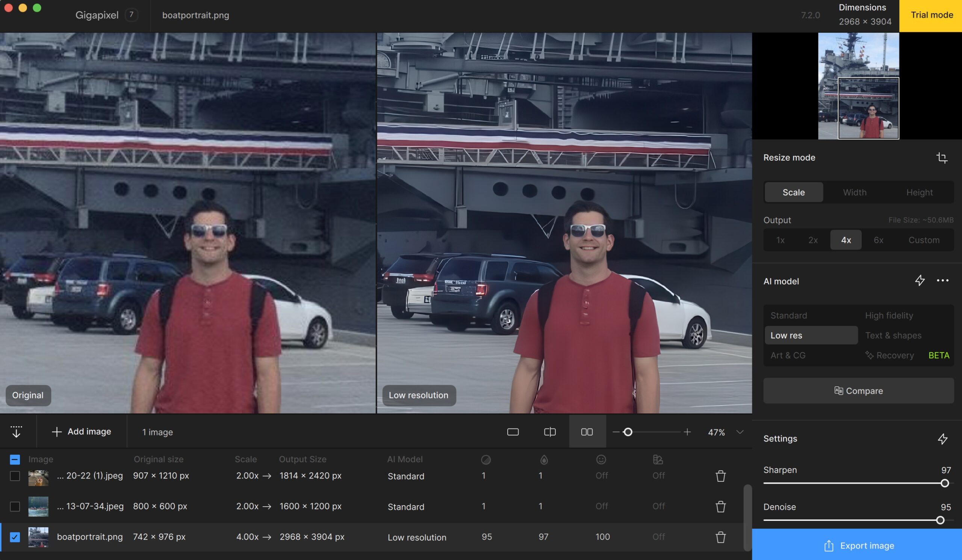962x560 pixels.
Task: Switch to split slider comparison view
Action: [x=550, y=432]
